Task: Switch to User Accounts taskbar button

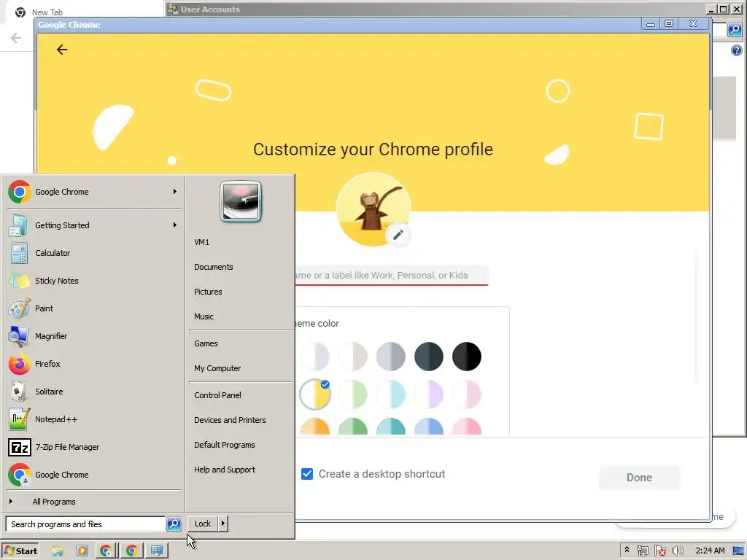Action: pos(157,551)
